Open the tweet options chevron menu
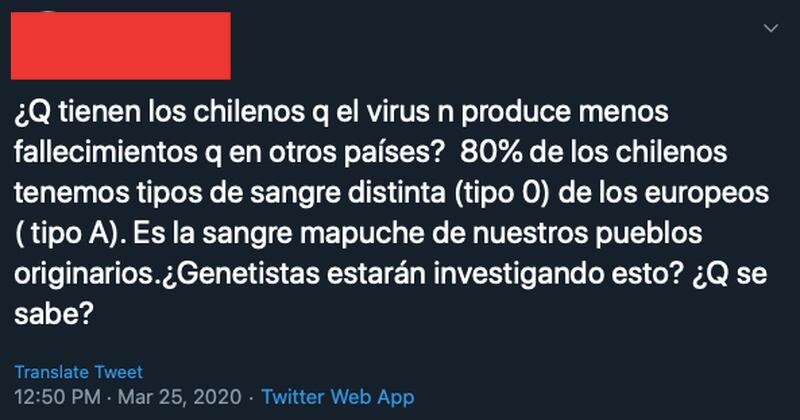This screenshot has height=420, width=800. pyautogui.click(x=770, y=28)
